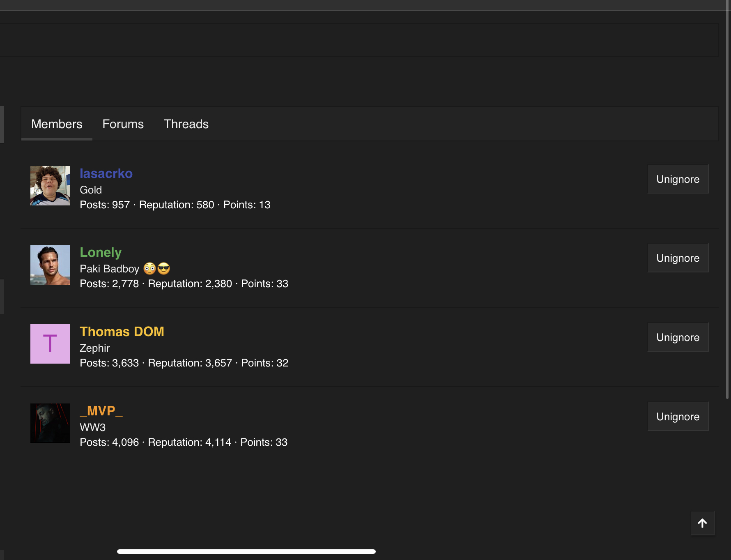Click the sunglasses emoji beside Paki Badboy
The image size is (731, 560).
point(163,269)
